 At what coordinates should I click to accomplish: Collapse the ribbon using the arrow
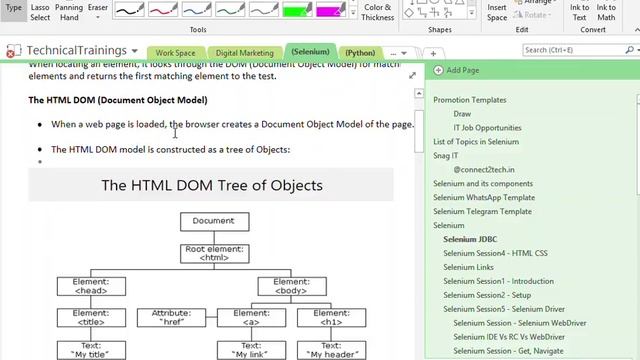(637, 30)
